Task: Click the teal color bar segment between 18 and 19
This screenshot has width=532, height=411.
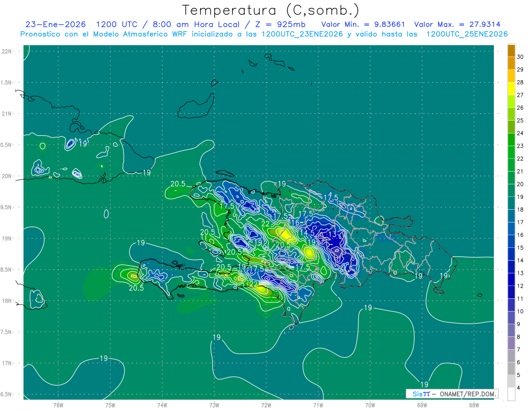Action: [511, 204]
